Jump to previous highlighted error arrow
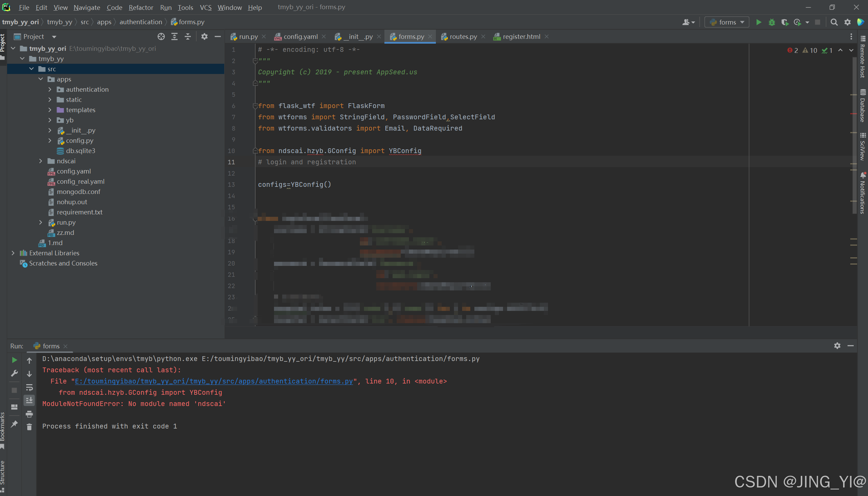The height and width of the screenshot is (496, 868). 840,50
